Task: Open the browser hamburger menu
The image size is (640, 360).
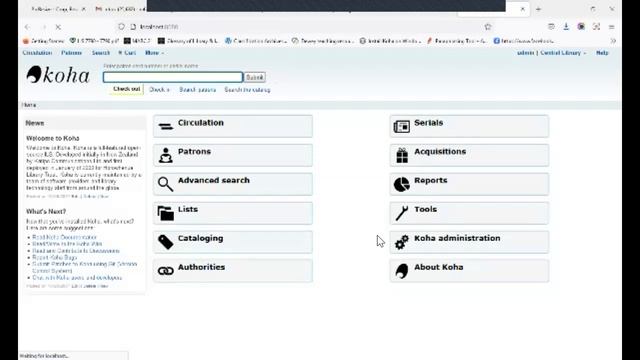Action: click(x=611, y=27)
